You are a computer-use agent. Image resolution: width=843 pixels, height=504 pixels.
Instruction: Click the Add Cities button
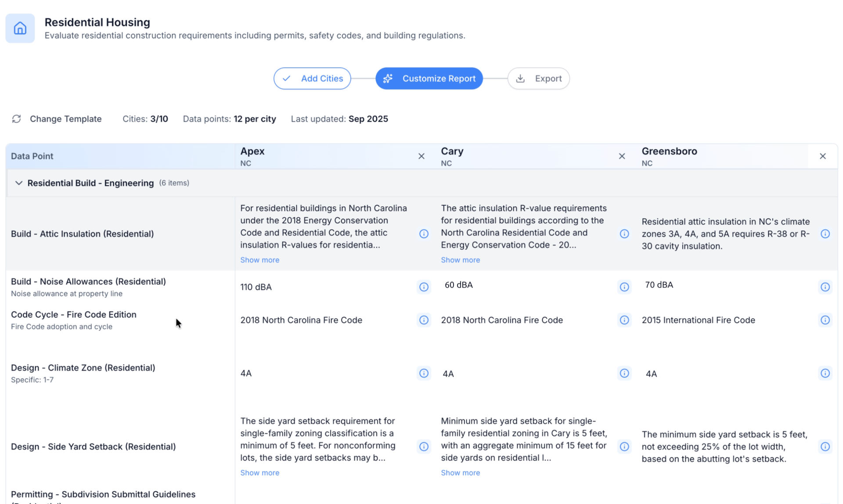(312, 78)
